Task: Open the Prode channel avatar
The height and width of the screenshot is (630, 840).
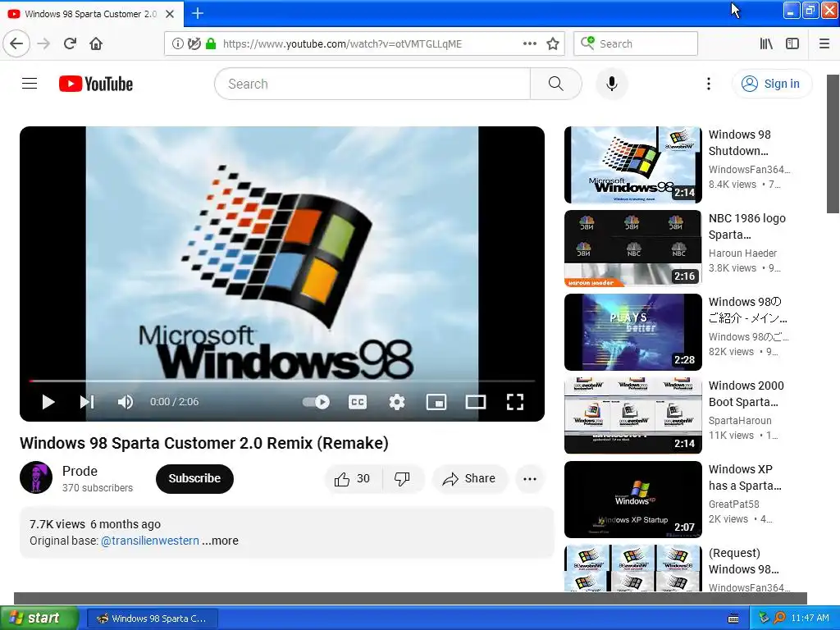Action: click(36, 477)
